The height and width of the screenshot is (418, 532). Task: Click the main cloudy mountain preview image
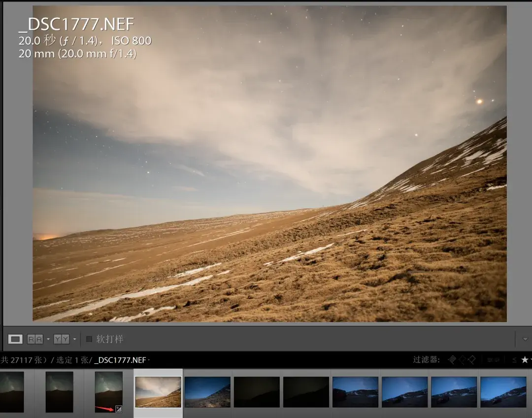click(270, 163)
